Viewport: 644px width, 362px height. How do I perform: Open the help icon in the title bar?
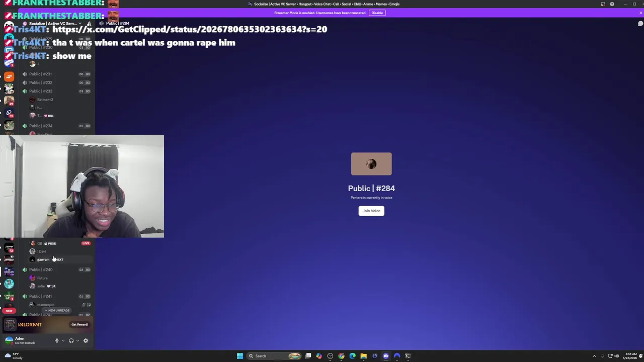(x=612, y=4)
